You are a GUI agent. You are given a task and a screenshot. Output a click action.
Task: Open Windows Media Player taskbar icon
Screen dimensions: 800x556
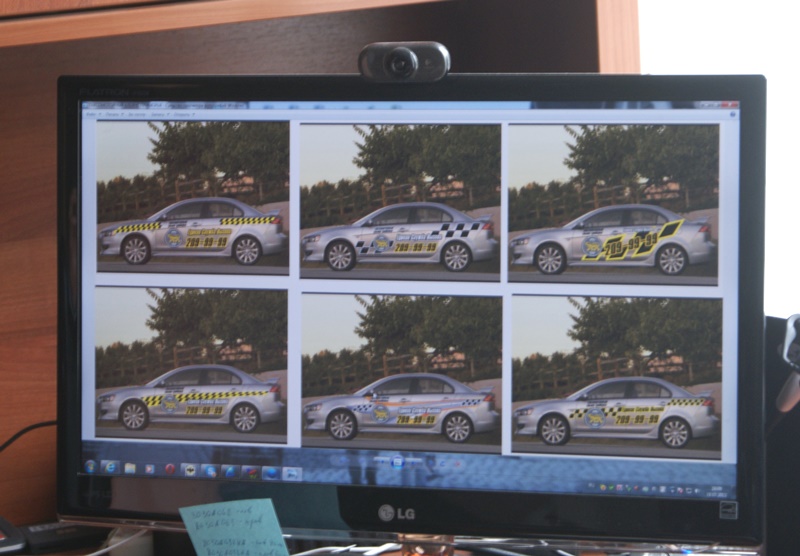(150, 468)
